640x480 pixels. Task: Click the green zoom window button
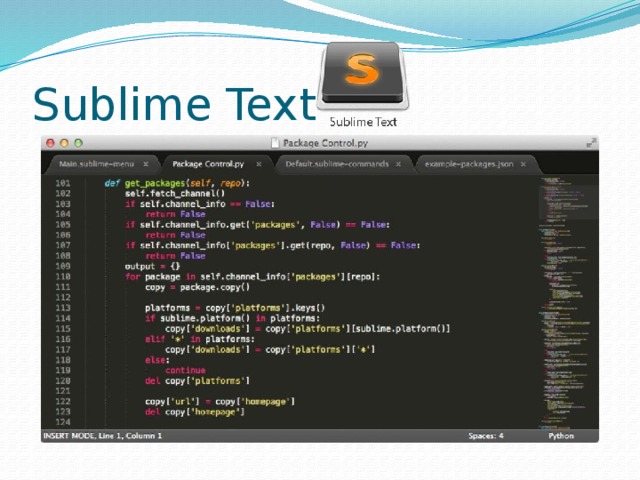(78, 143)
